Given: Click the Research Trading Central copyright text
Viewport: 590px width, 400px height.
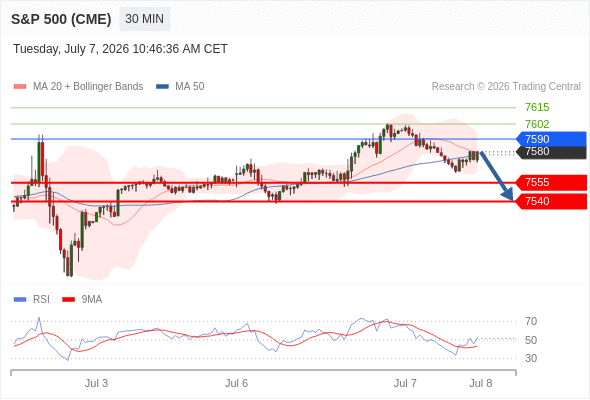Looking at the screenshot, I should [x=506, y=87].
